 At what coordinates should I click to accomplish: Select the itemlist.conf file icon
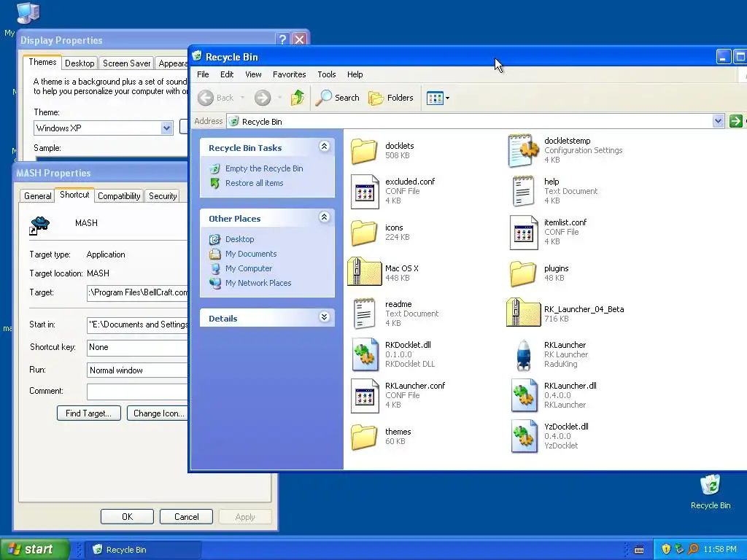pos(524,233)
